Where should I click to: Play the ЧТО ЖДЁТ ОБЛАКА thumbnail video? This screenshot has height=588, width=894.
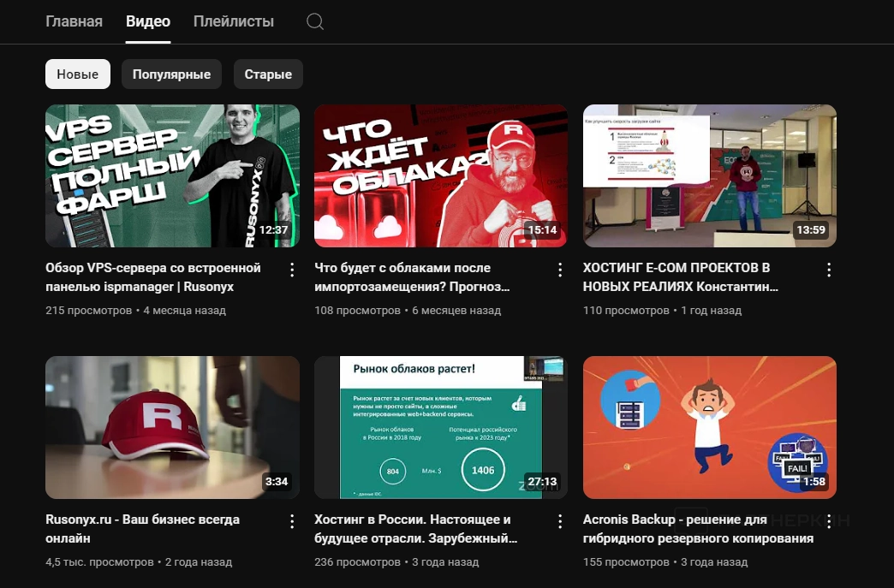point(441,175)
